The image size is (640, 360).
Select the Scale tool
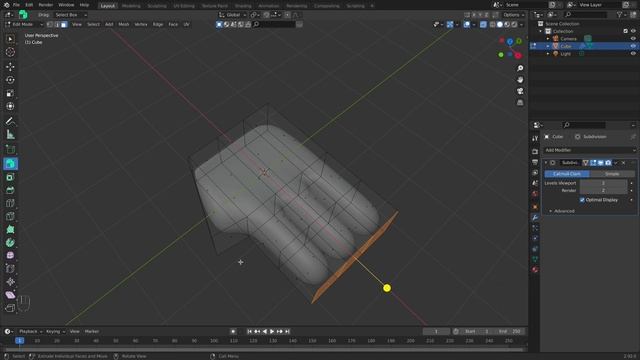[10, 93]
